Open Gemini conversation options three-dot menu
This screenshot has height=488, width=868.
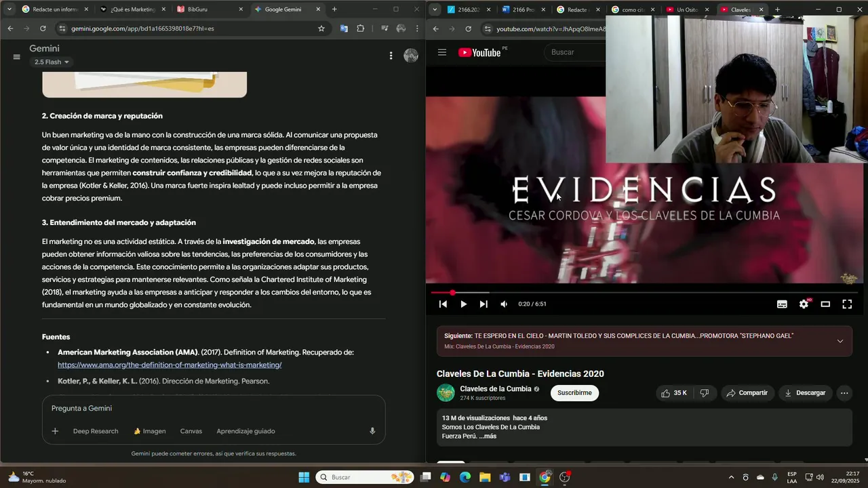pyautogui.click(x=391, y=56)
